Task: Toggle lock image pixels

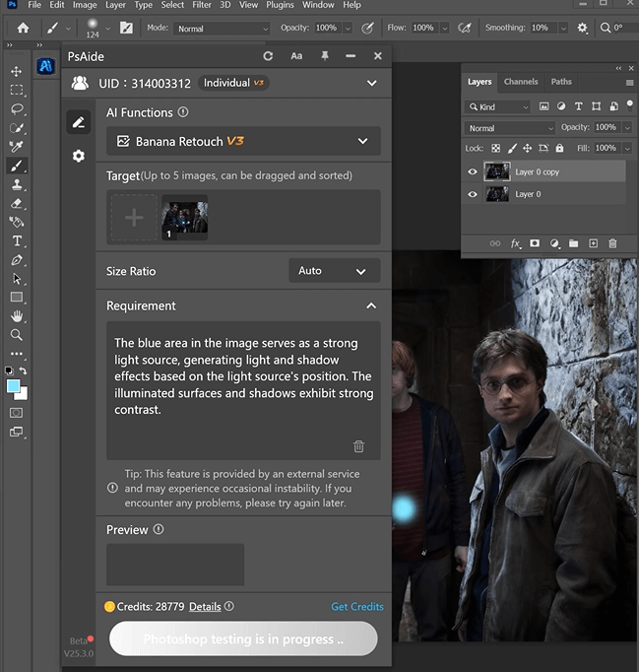Action: pos(512,148)
